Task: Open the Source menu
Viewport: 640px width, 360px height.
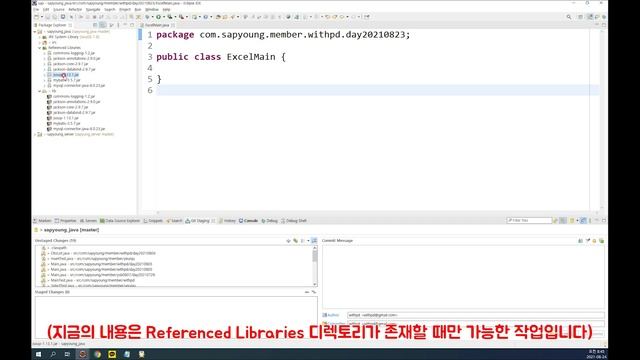Action: (x=59, y=9)
